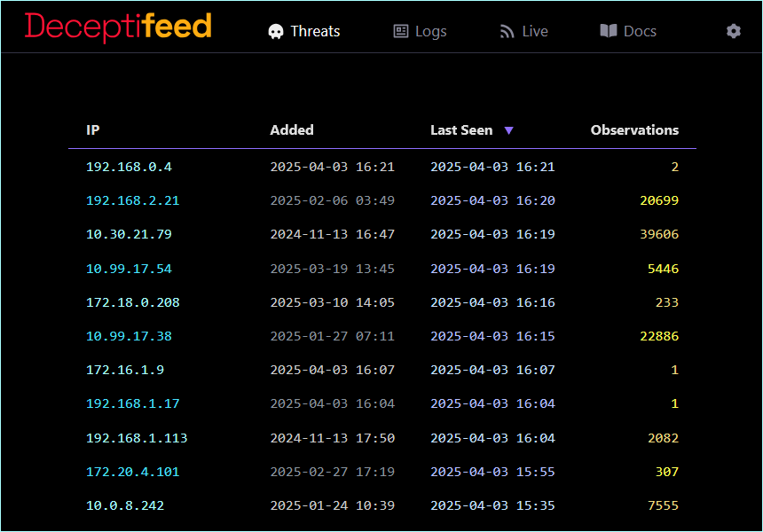Open threat entry 172.18.0.208
The height and width of the screenshot is (532, 763).
[x=132, y=302]
